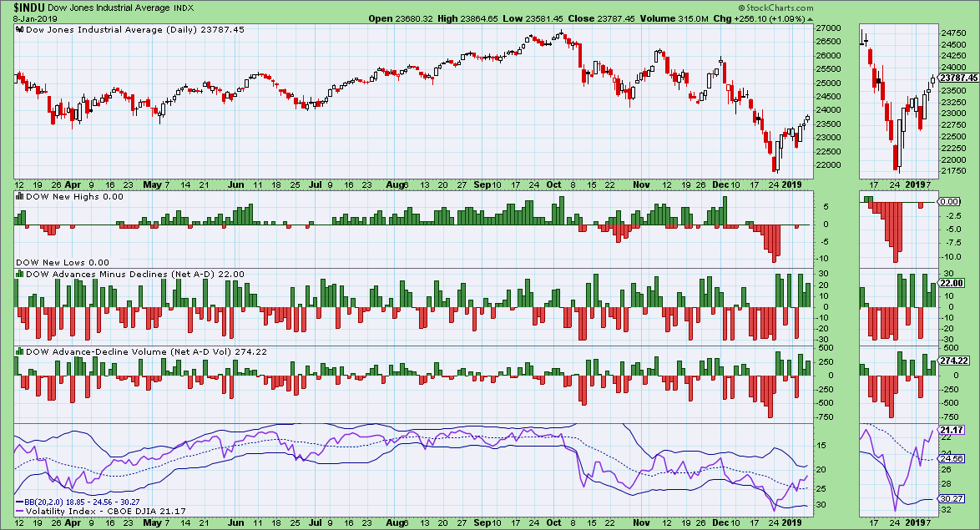Image resolution: width=980 pixels, height=530 pixels.
Task: Click the 27000 price axis label
Action: [828, 28]
